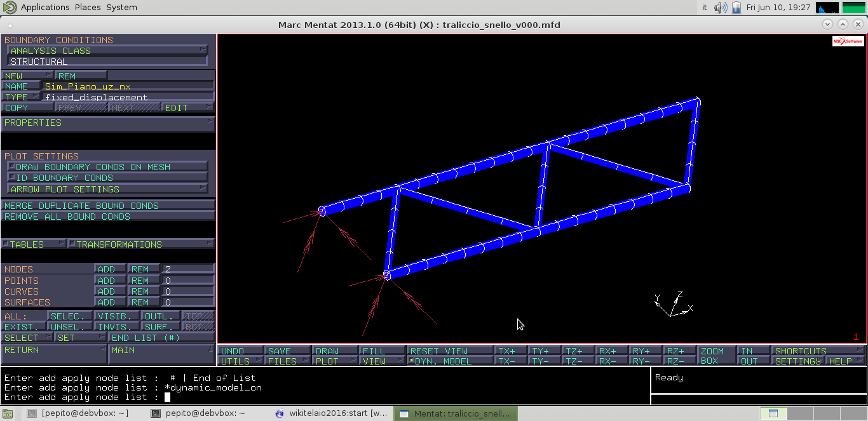Click RETURN to previous menu

pos(54,354)
